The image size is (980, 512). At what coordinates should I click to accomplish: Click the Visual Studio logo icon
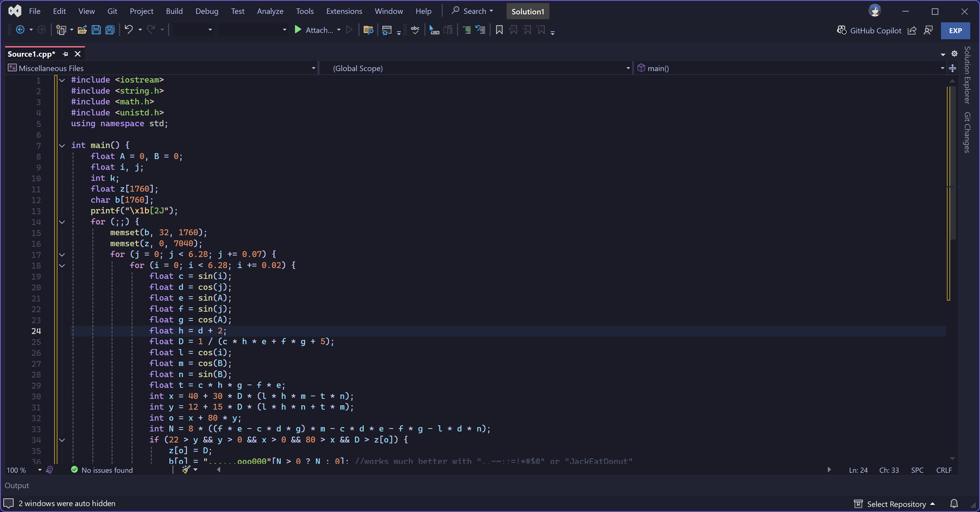pyautogui.click(x=15, y=11)
